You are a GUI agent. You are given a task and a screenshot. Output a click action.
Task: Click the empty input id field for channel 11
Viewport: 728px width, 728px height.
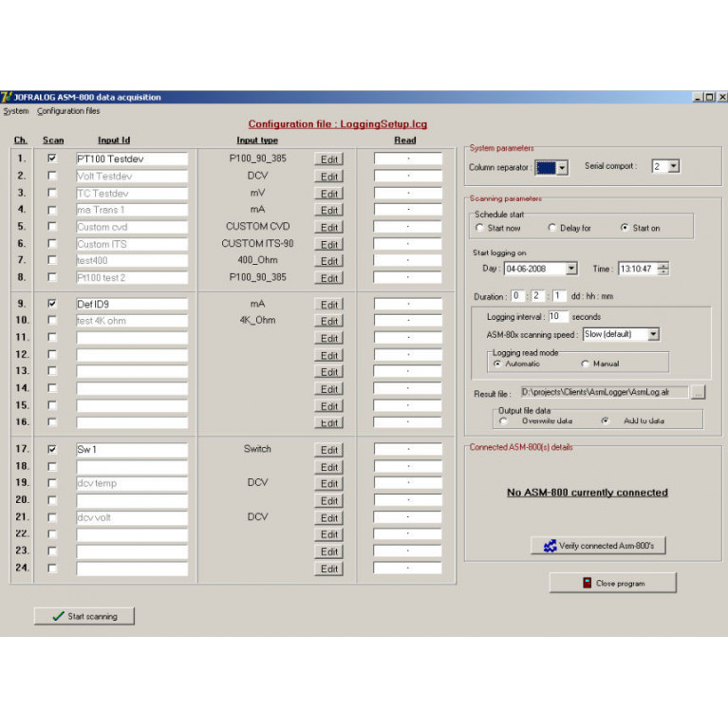(x=132, y=338)
